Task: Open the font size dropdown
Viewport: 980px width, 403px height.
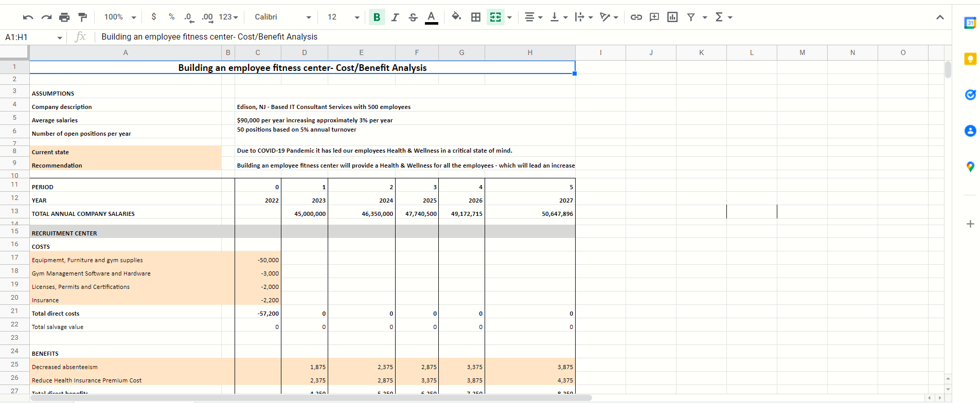Action: point(343,17)
